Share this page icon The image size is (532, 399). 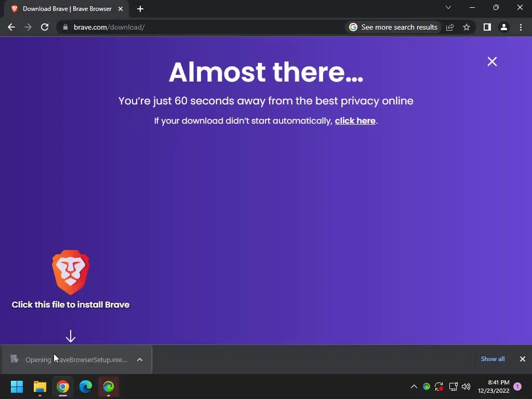[x=450, y=27]
